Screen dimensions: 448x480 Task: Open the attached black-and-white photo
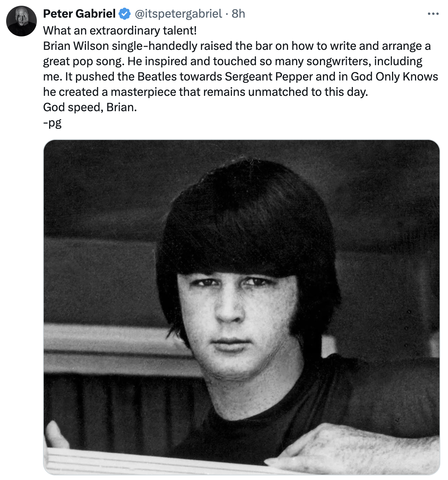(x=241, y=307)
